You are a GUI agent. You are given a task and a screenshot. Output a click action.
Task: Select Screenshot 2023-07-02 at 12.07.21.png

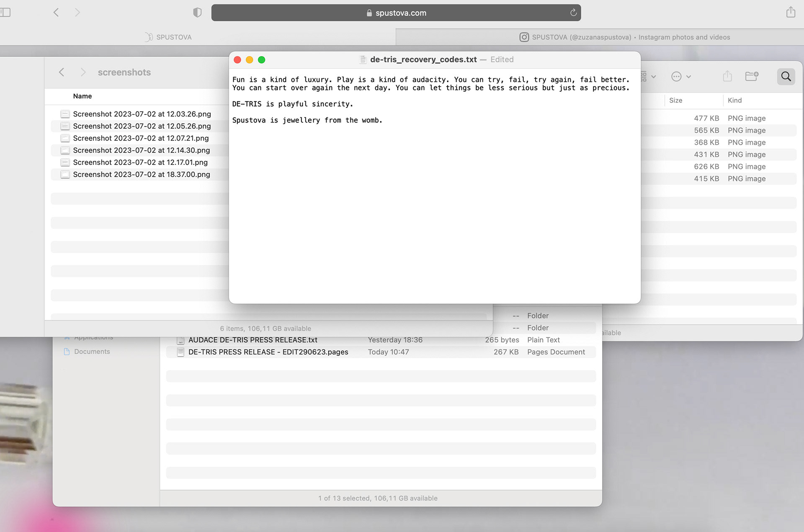(141, 138)
